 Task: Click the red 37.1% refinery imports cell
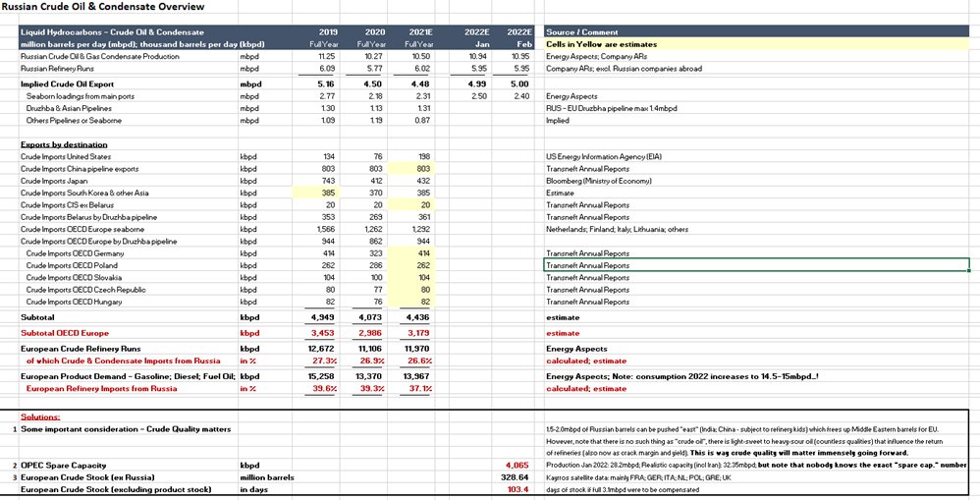420,388
